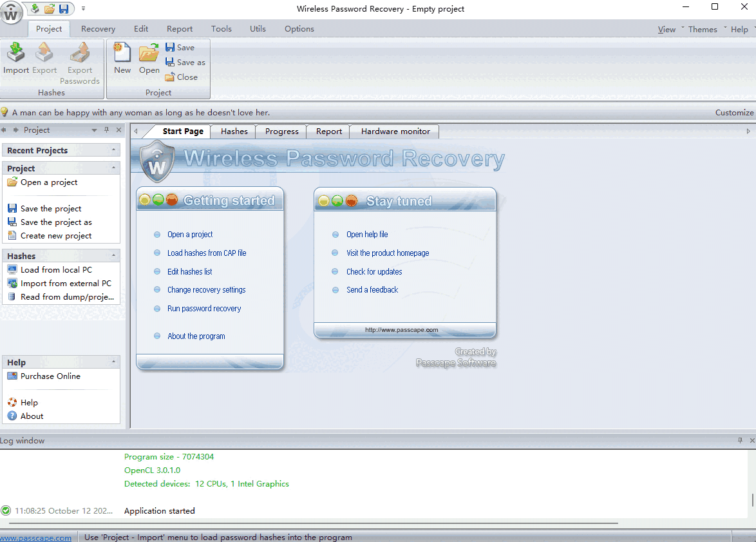Image resolution: width=756 pixels, height=542 pixels.
Task: Click the Open project icon on the ribbon
Action: [x=149, y=58]
